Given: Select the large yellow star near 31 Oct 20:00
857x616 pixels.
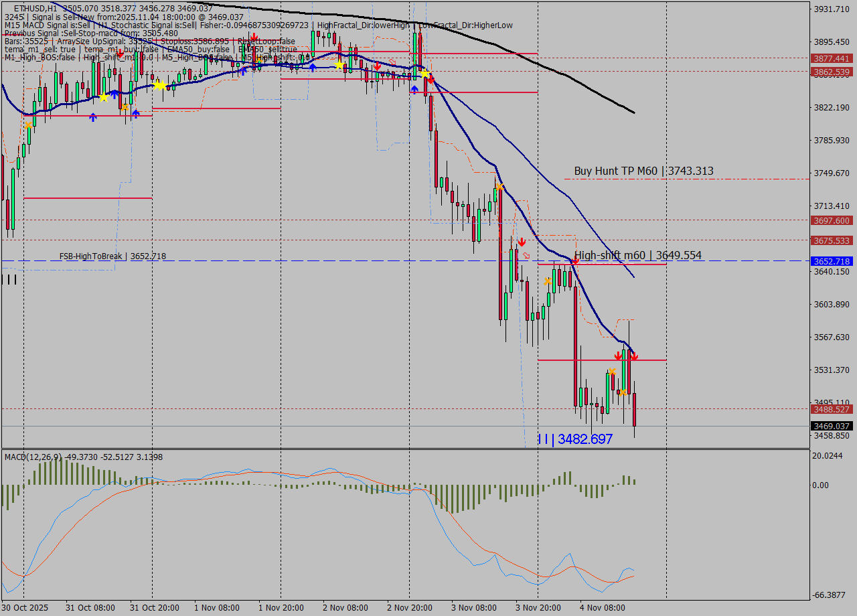Looking at the screenshot, I should click(159, 85).
